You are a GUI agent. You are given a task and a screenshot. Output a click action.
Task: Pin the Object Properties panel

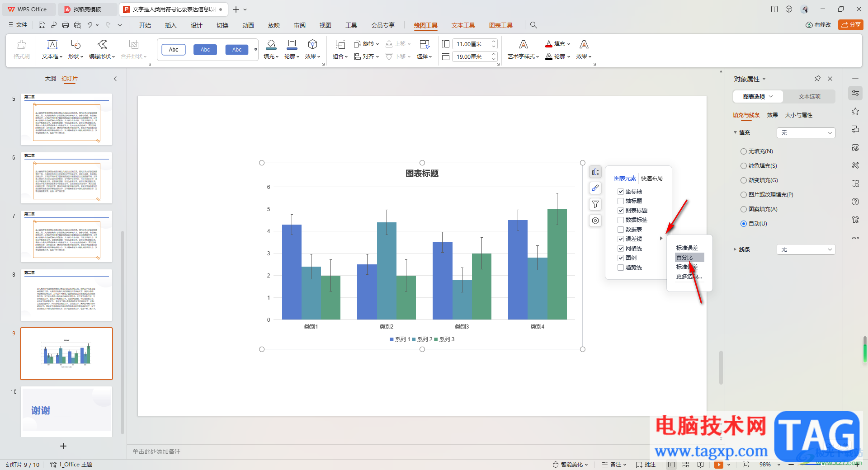pos(817,79)
